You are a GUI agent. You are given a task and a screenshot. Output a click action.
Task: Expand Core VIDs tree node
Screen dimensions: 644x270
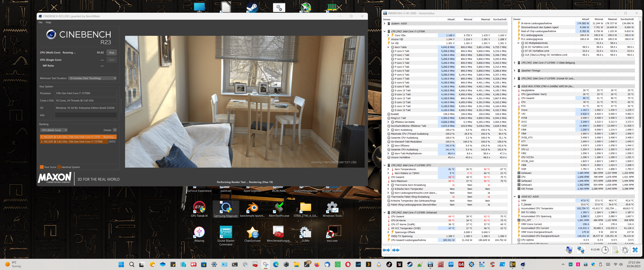coord(388,35)
